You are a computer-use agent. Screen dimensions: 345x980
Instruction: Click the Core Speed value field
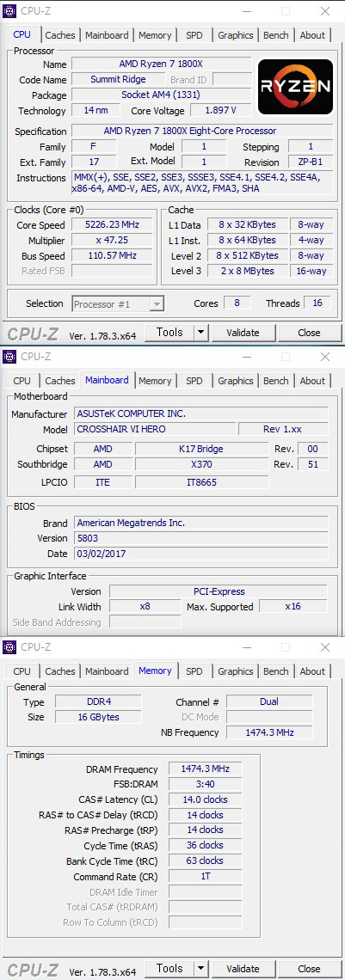pos(113,224)
